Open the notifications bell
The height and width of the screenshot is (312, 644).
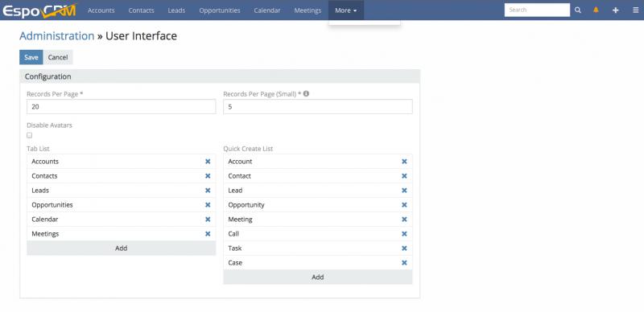[596, 10]
